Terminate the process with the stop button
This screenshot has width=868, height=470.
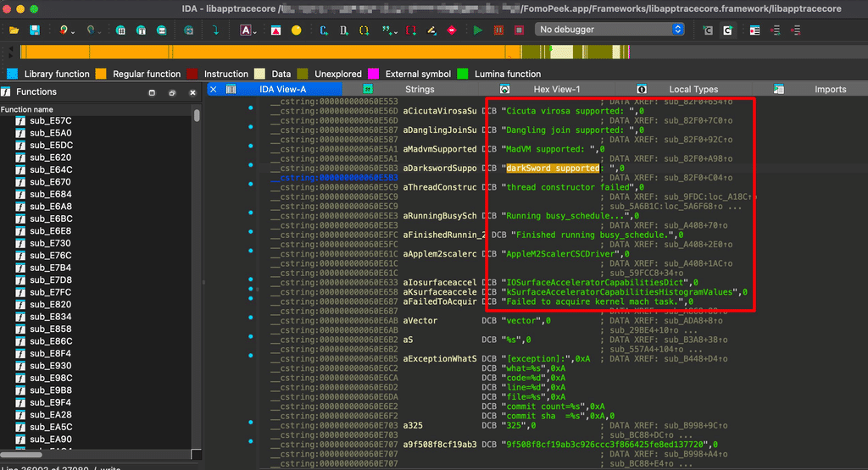pyautogui.click(x=519, y=30)
